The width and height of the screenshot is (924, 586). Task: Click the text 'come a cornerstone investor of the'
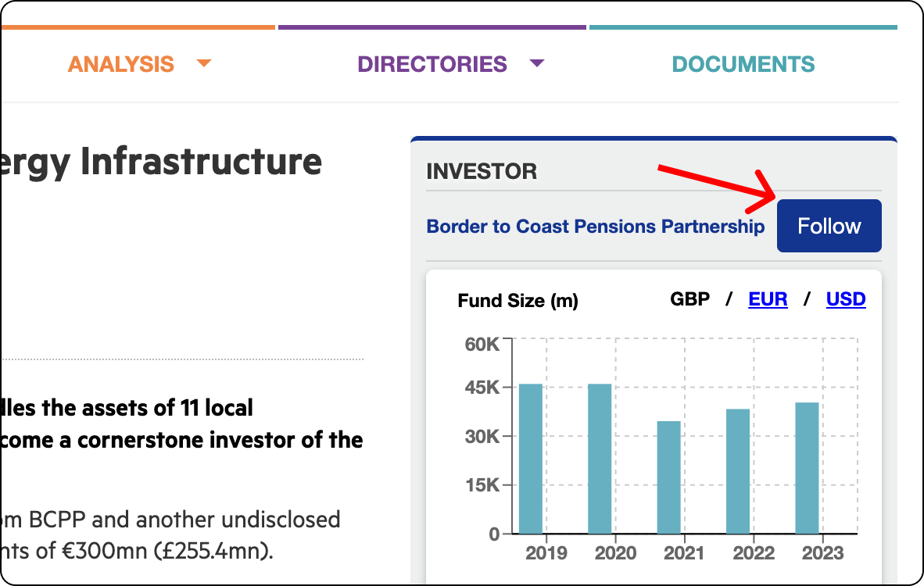[x=181, y=440]
